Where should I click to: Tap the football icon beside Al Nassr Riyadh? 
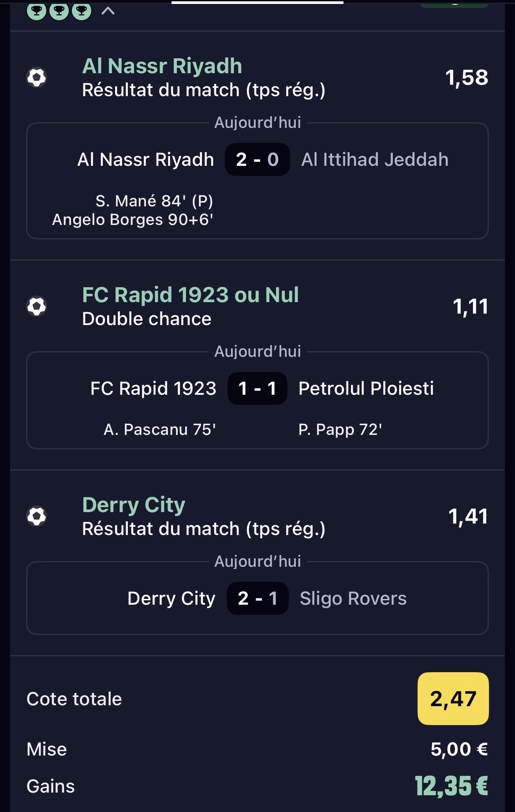click(37, 78)
